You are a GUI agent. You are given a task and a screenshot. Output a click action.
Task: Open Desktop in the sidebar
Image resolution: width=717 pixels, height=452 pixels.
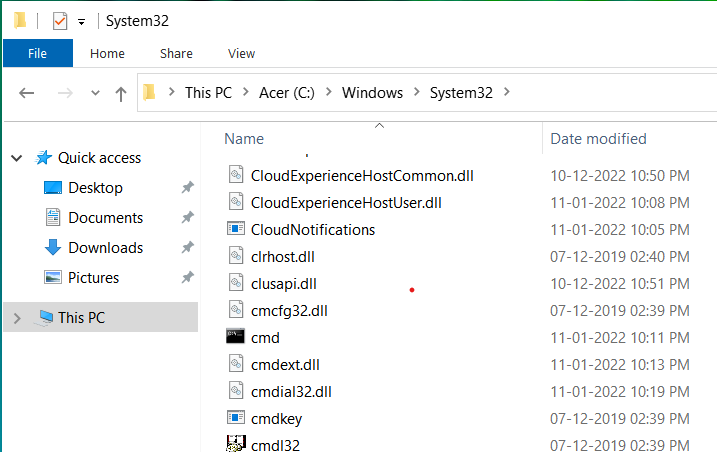click(x=95, y=188)
